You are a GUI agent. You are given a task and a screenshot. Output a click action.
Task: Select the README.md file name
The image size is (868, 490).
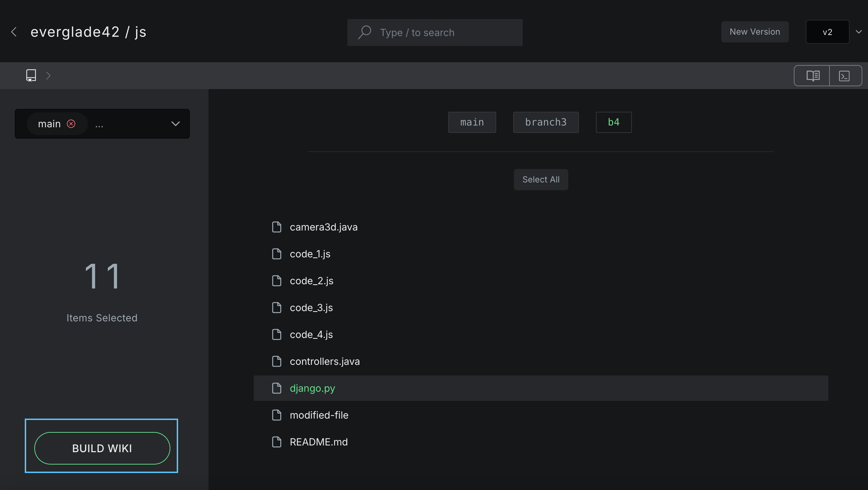click(x=318, y=442)
